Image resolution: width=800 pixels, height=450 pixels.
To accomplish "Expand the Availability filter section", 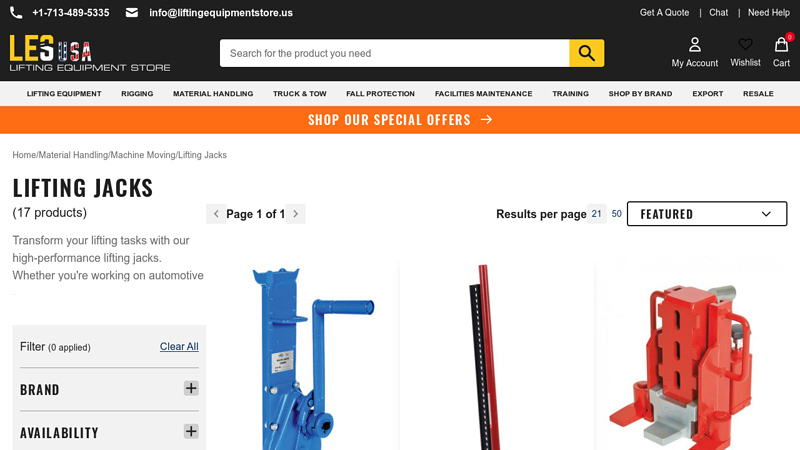I will click(x=191, y=432).
